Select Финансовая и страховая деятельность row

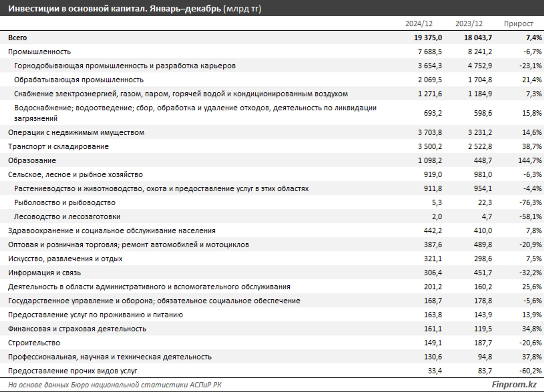coord(272,329)
